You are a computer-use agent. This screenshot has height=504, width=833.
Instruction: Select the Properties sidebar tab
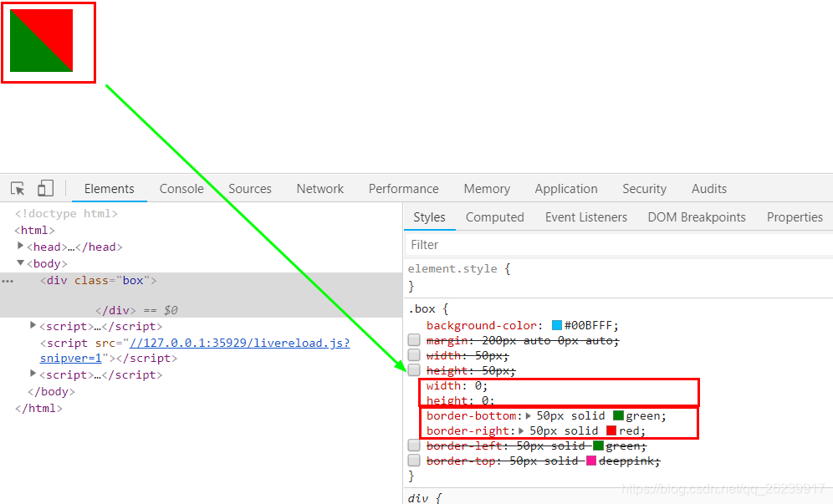[x=795, y=217]
